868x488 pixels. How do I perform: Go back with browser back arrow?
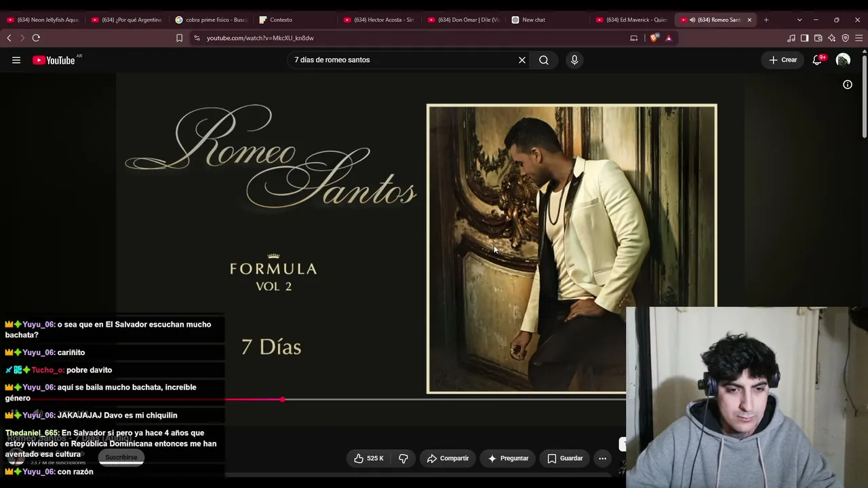tap(9, 38)
